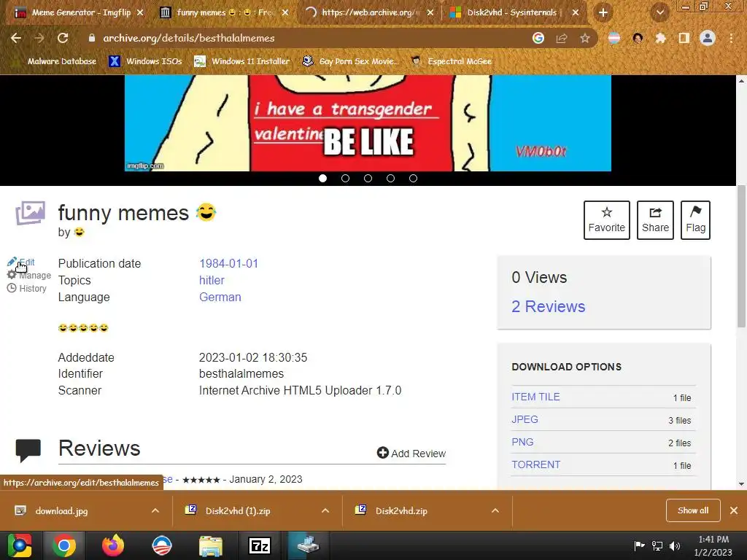Click the Edit item link
The width and height of the screenshot is (747, 560).
pos(21,262)
